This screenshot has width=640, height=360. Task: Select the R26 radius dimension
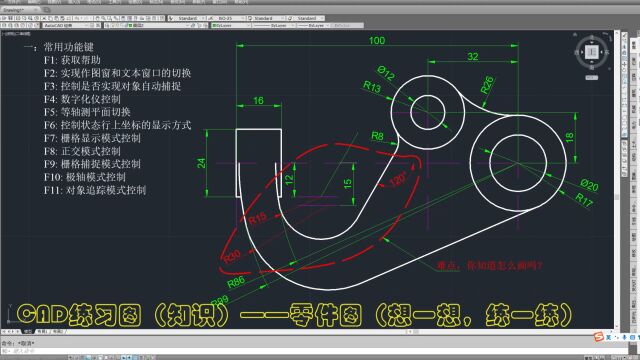click(487, 85)
